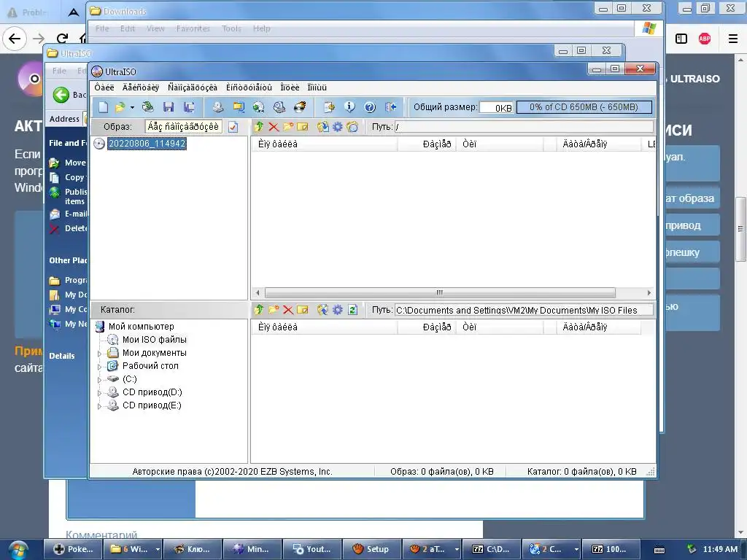Click the disc with green arrows icon
747x560 pixels.
[259, 107]
